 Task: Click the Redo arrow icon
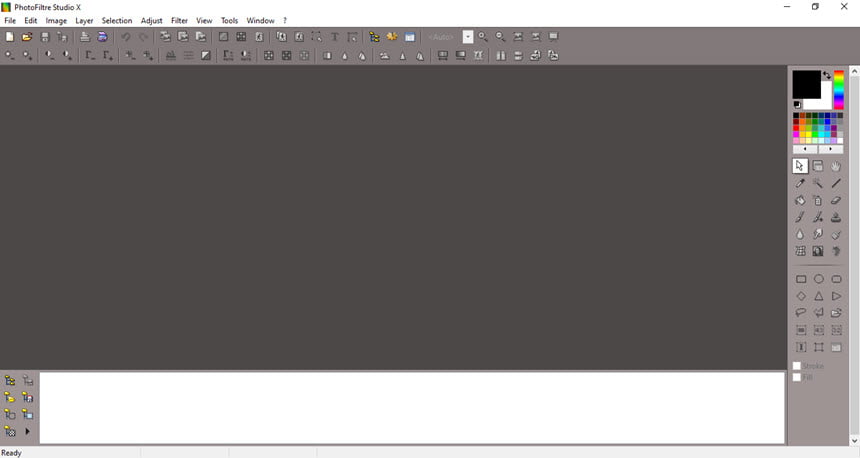pos(143,37)
